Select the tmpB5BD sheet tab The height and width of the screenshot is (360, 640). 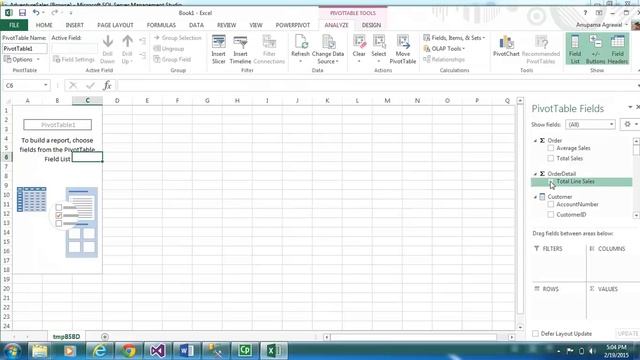(66, 337)
